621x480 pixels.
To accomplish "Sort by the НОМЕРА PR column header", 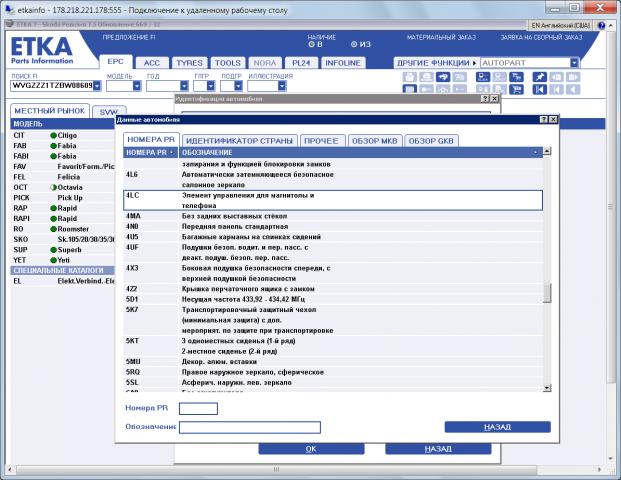I will click(150, 152).
